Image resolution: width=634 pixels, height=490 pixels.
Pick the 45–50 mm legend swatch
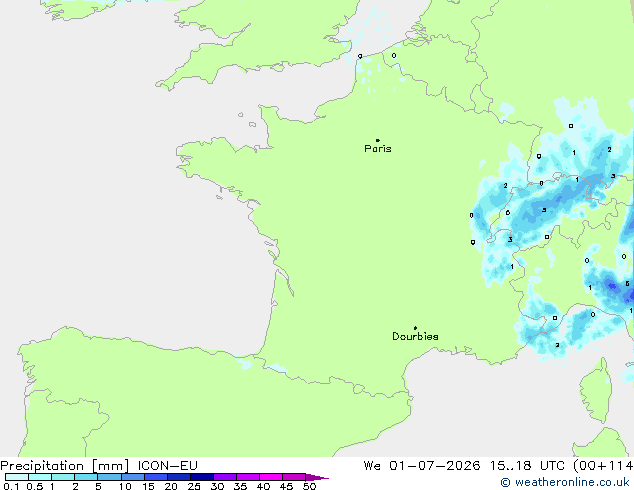(294, 477)
